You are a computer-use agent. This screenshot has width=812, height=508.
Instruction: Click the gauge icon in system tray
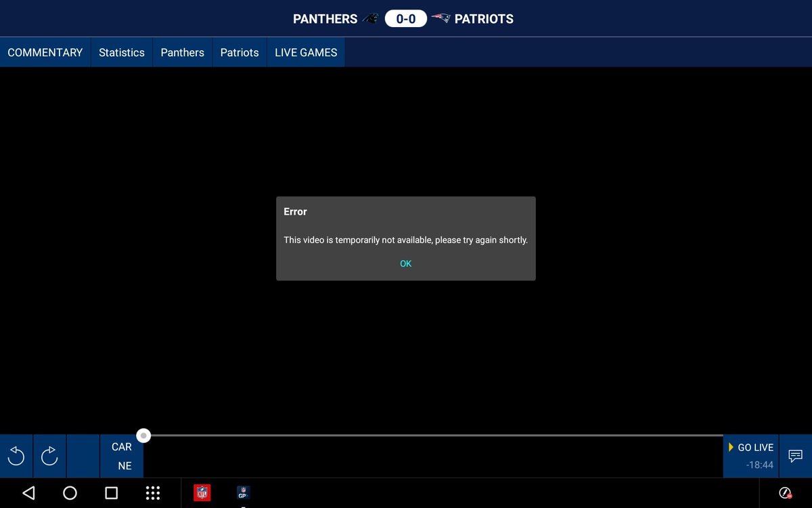coord(786,492)
